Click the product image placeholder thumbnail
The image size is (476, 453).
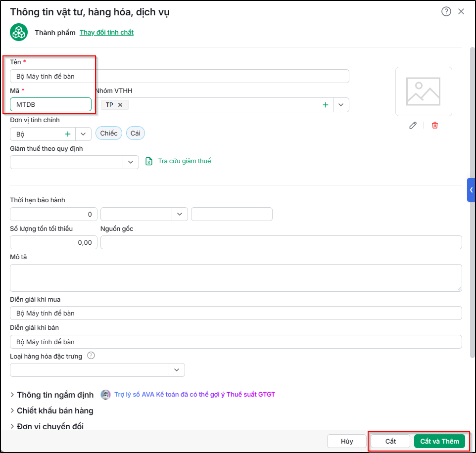click(x=424, y=91)
